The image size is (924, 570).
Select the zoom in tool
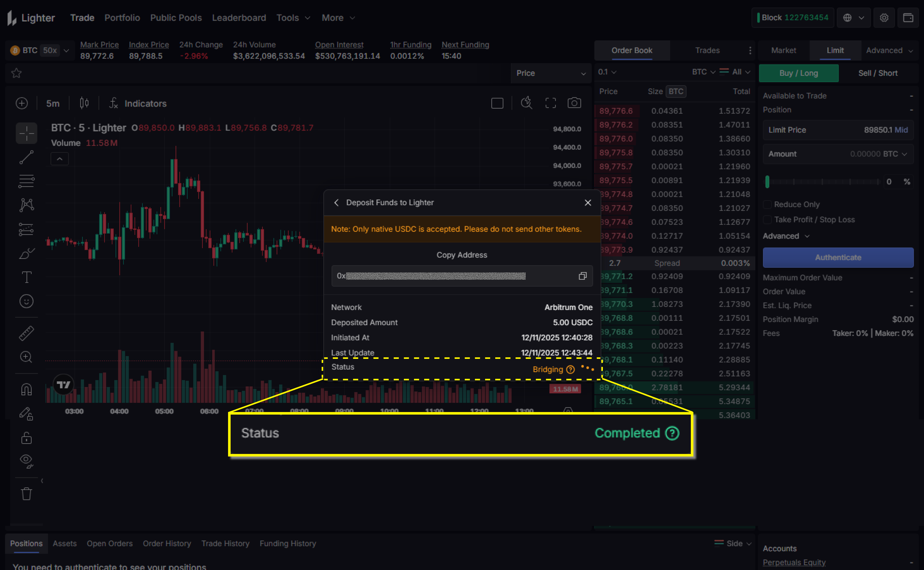pos(26,357)
